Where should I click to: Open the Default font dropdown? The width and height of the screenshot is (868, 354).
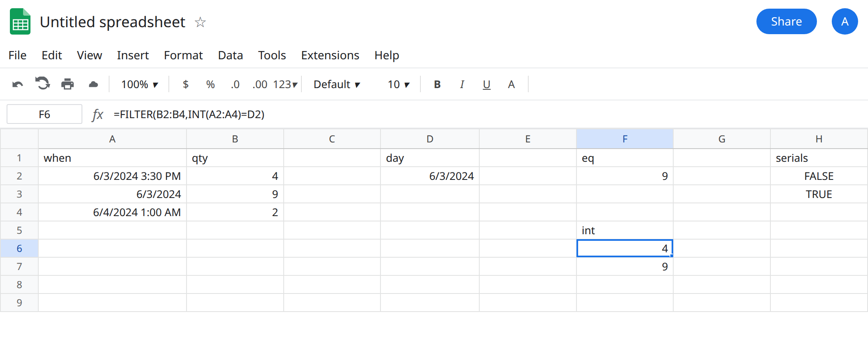[x=337, y=84]
